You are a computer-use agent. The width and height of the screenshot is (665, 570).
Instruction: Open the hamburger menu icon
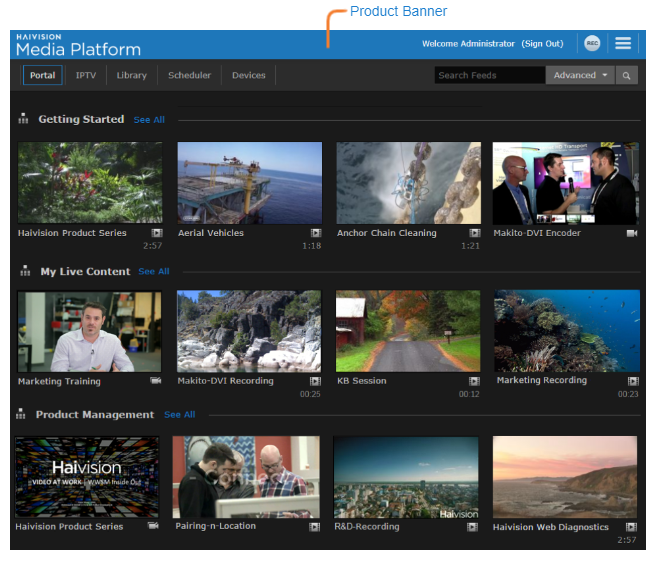[623, 44]
